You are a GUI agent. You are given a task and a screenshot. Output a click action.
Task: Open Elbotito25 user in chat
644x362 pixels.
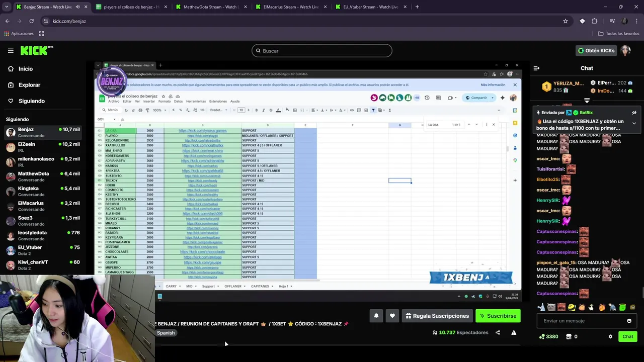click(x=547, y=179)
